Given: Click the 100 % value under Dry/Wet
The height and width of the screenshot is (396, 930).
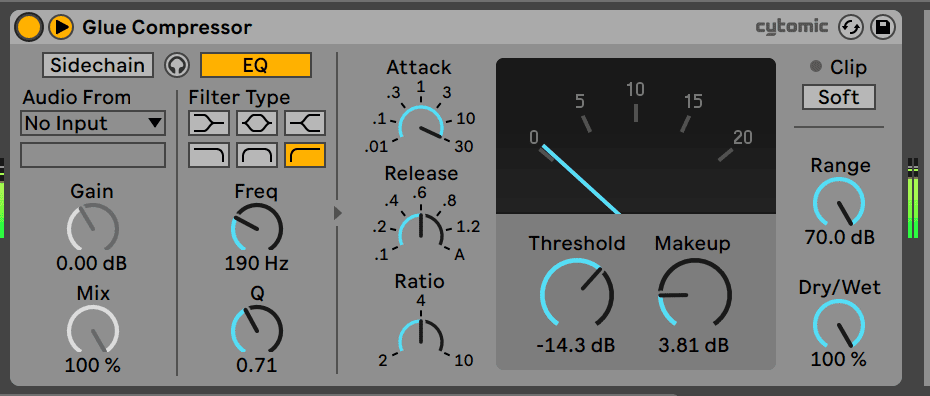Looking at the screenshot, I should 839,359.
